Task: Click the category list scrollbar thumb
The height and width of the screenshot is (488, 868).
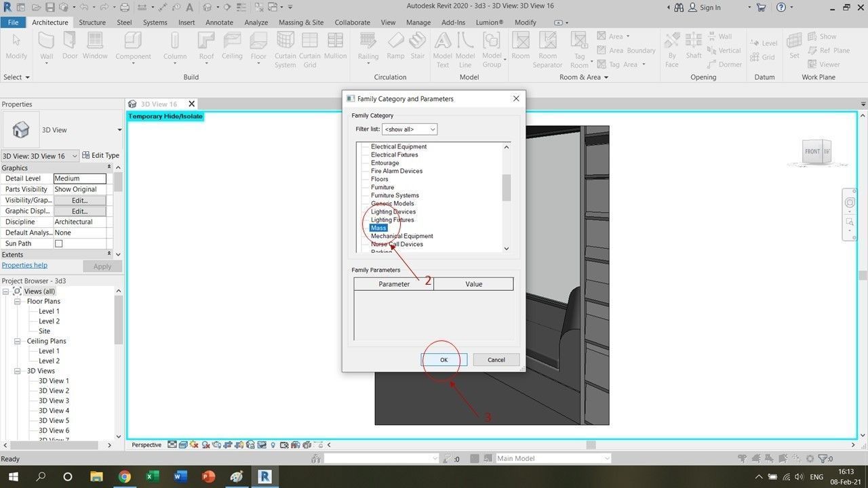Action: tap(507, 188)
